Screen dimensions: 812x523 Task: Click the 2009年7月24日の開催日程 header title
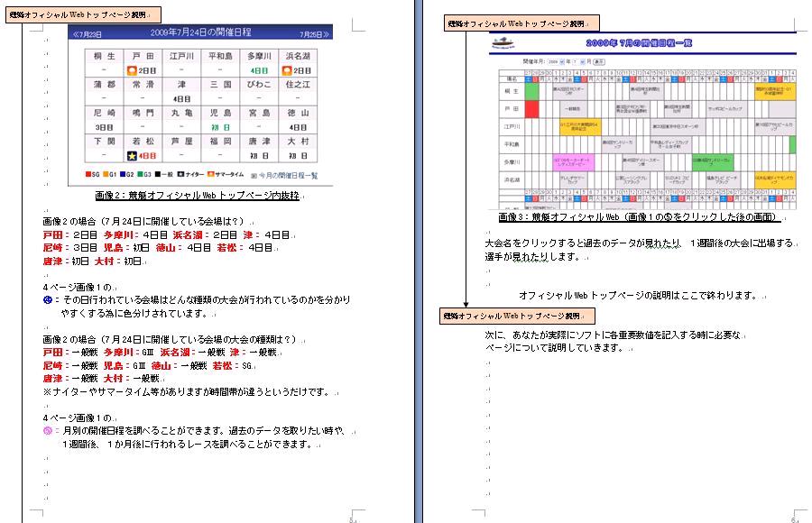pos(201,32)
